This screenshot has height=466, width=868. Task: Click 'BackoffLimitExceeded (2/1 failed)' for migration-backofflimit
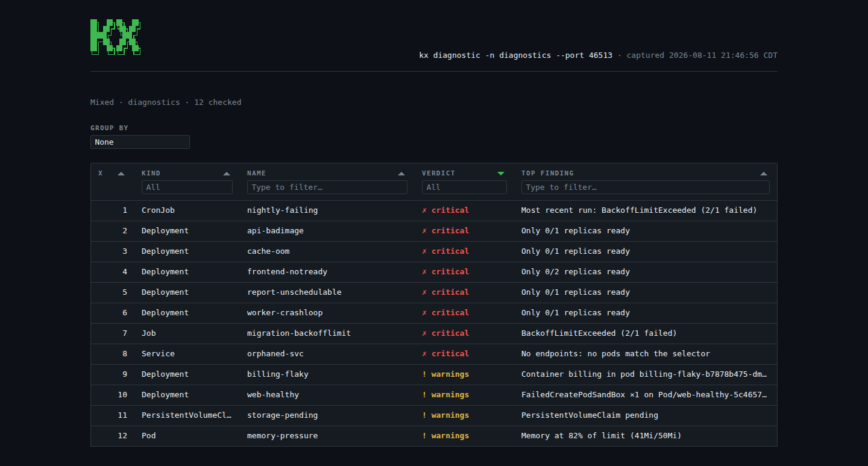pos(599,333)
